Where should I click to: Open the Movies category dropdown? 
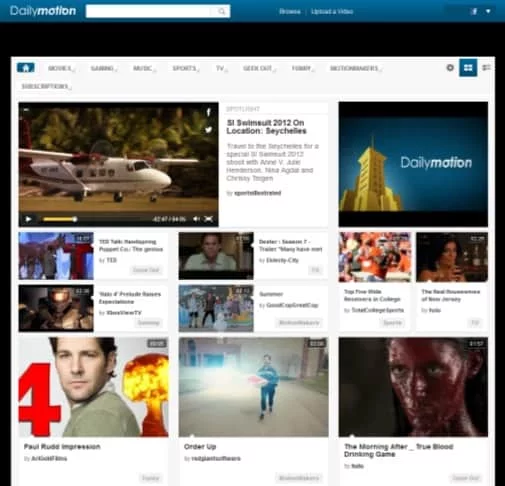pos(61,68)
